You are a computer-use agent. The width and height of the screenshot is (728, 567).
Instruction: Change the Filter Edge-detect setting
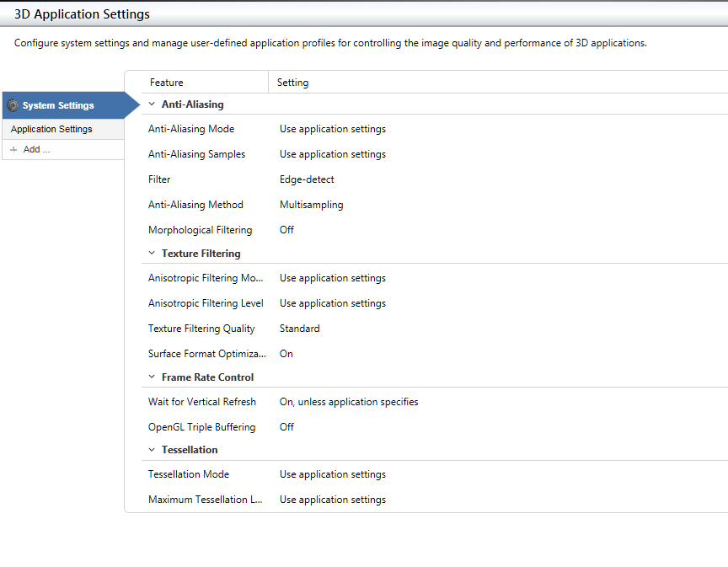[x=307, y=179]
